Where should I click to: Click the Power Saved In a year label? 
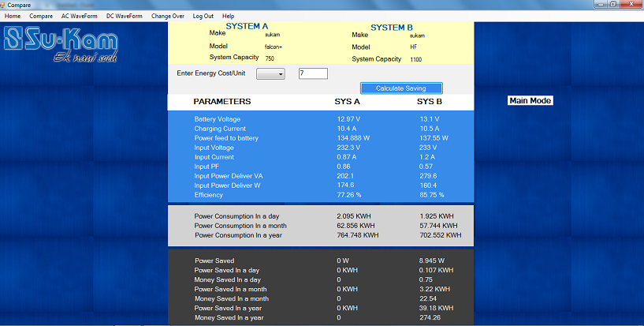[228, 308]
